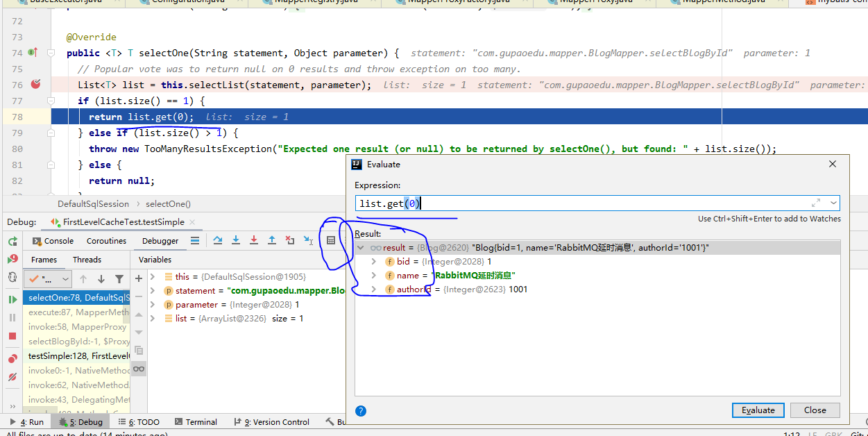Click Move Watch Up arrow
The width and height of the screenshot is (868, 436).
point(139,315)
